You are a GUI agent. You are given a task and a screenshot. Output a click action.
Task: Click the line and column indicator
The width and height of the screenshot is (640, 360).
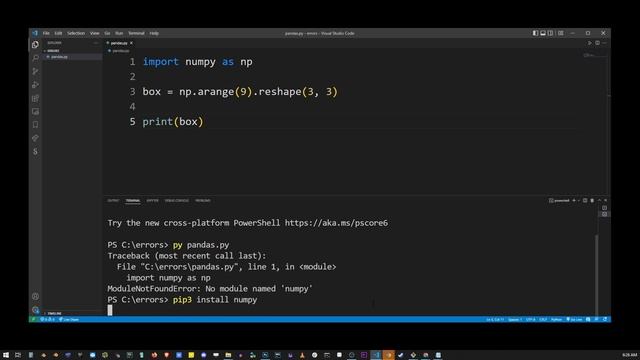495,320
